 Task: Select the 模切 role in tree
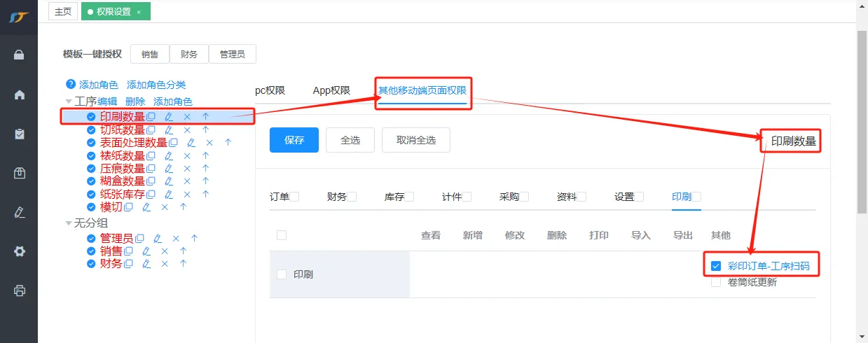[111, 207]
